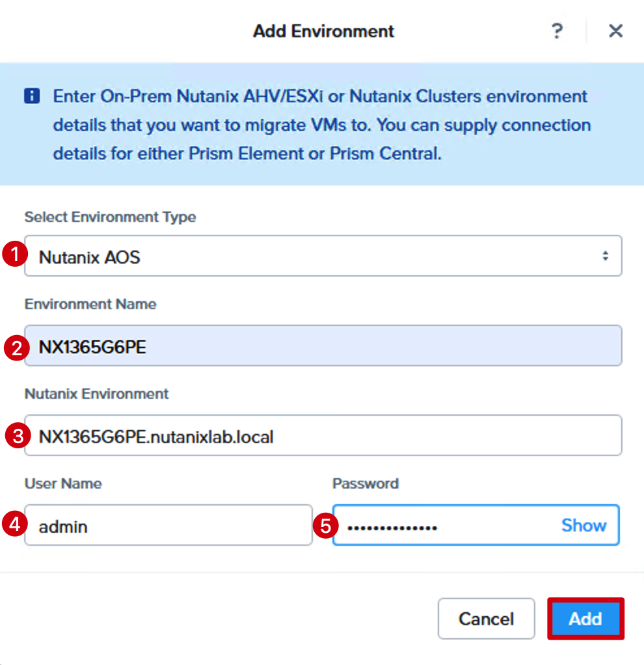The image size is (644, 665).
Task: Reveal the password with Show
Action: pos(584,526)
